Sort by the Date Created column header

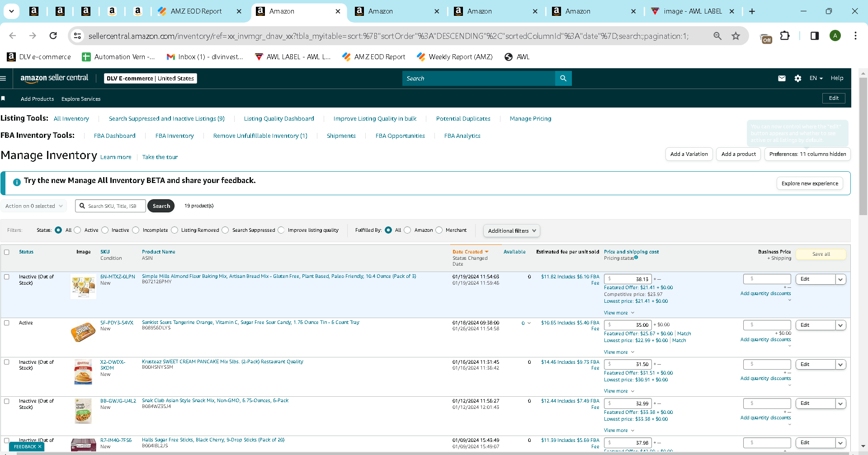(x=471, y=252)
